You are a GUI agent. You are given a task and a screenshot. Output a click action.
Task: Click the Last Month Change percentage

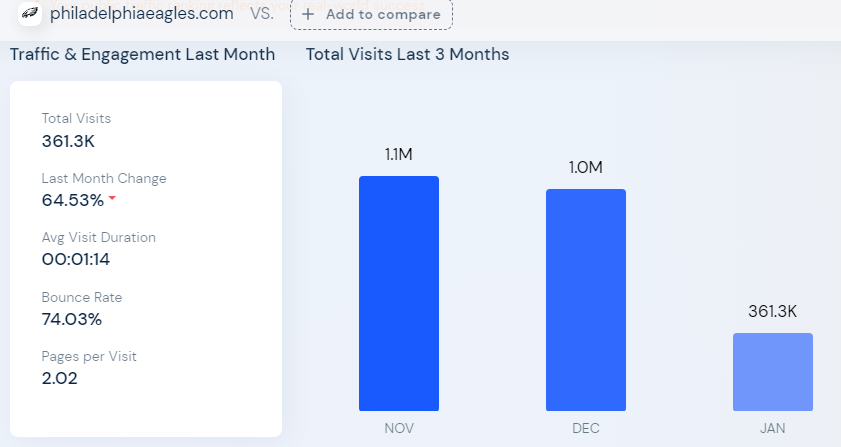[x=72, y=200]
